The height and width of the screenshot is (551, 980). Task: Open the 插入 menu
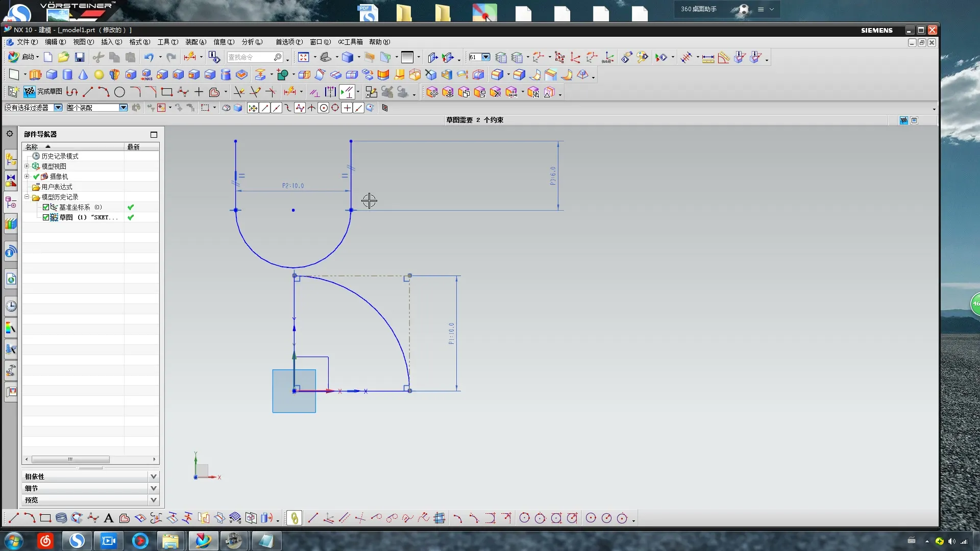point(111,42)
